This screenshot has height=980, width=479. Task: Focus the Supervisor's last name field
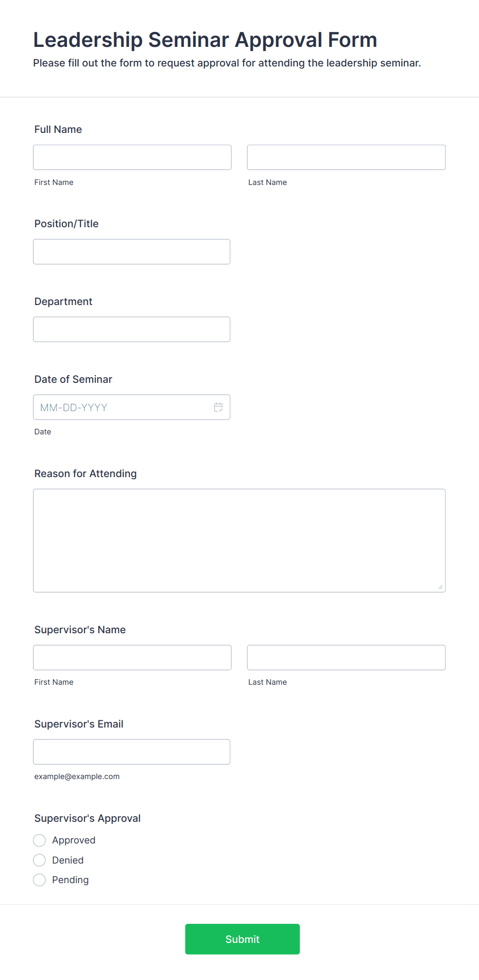click(346, 657)
